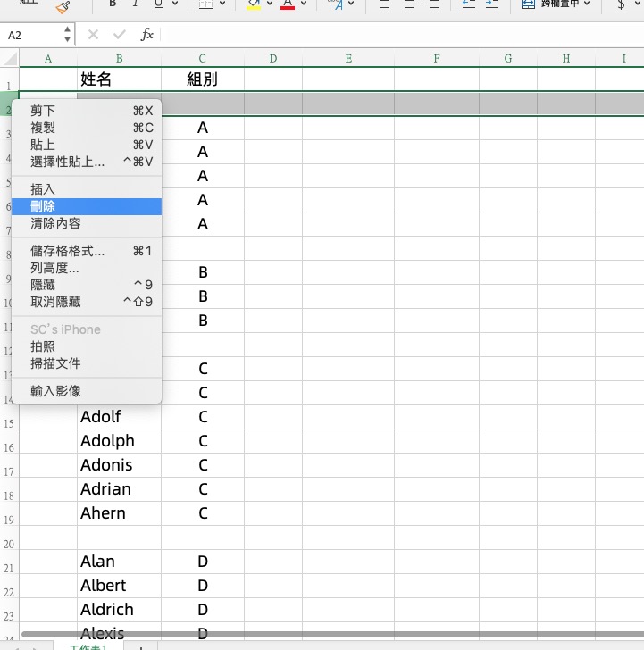Click Merge and Center (跨欄置中)
Image resolution: width=644 pixels, height=650 pixels.
click(x=550, y=4)
